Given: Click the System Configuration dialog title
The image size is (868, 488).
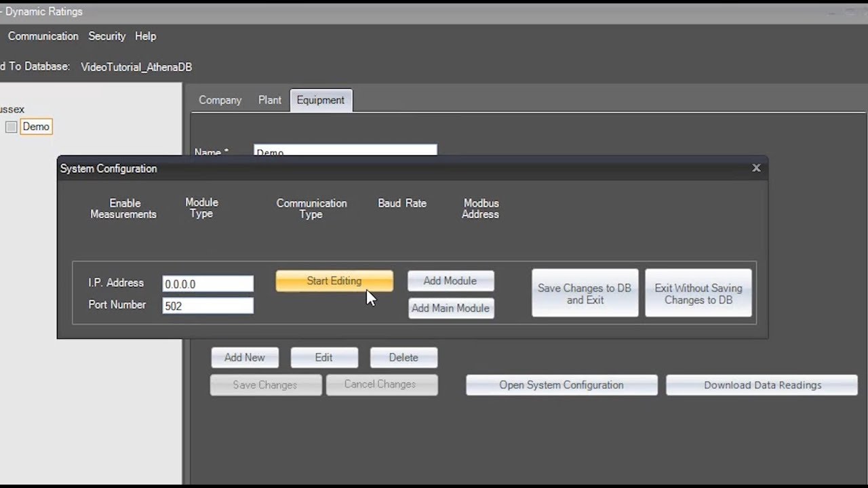Looking at the screenshot, I should click(x=108, y=168).
